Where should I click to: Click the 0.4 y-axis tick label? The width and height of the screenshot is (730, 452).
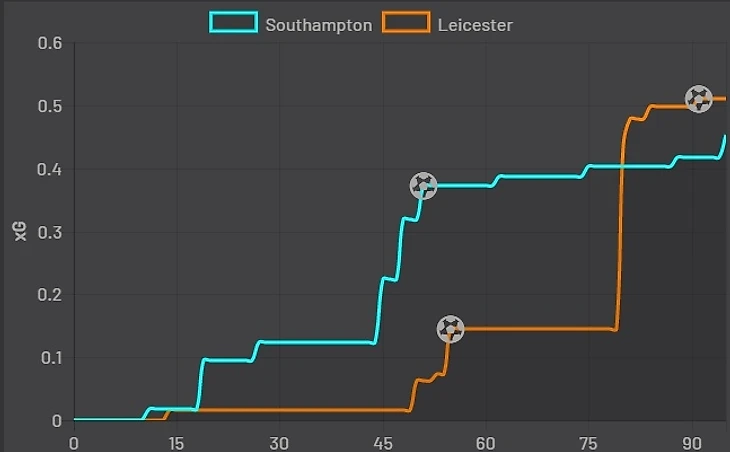[x=49, y=170]
